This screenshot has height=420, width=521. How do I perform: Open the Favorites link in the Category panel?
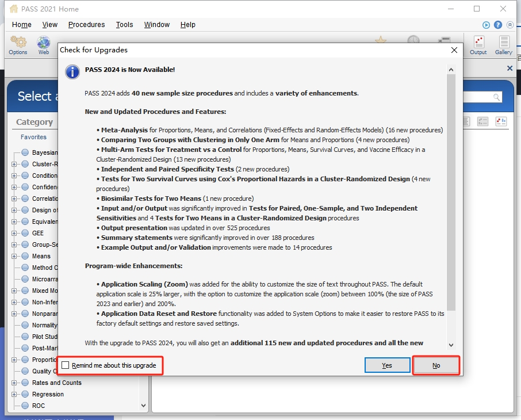[x=33, y=137]
